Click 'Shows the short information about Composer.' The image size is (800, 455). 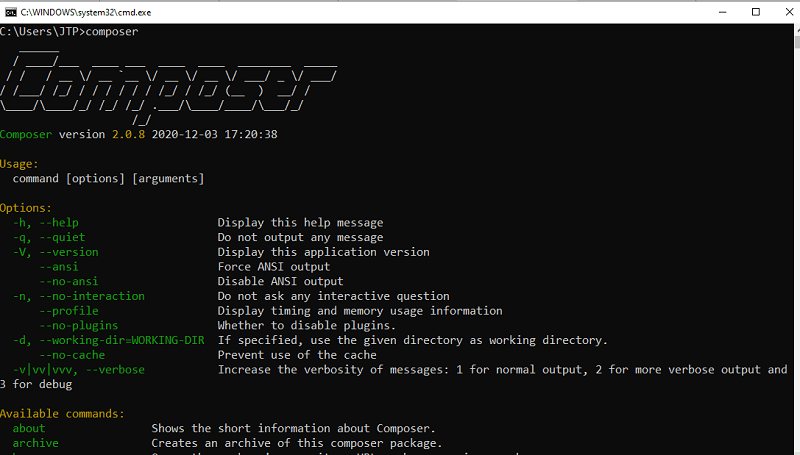(x=293, y=428)
